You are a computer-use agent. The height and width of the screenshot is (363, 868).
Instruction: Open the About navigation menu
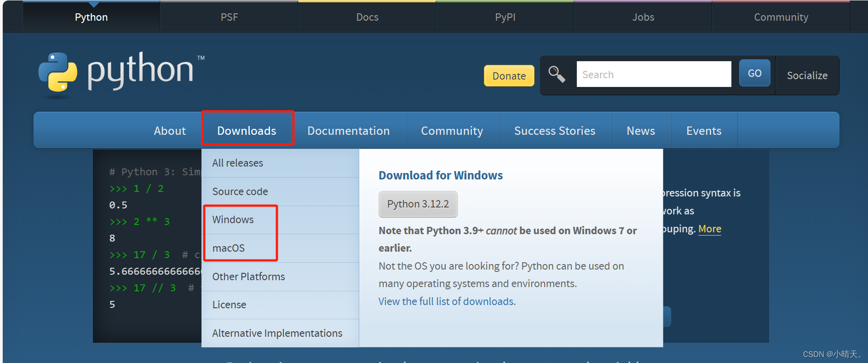click(x=170, y=131)
